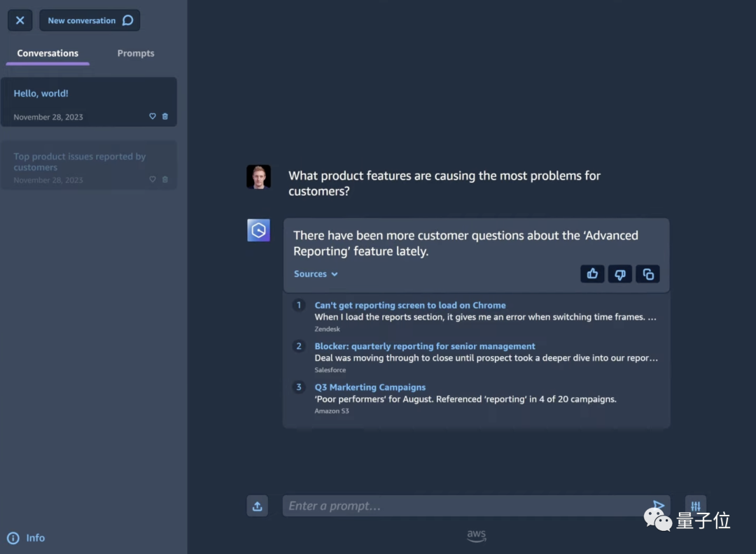Open the Prompts tab

[x=136, y=53]
